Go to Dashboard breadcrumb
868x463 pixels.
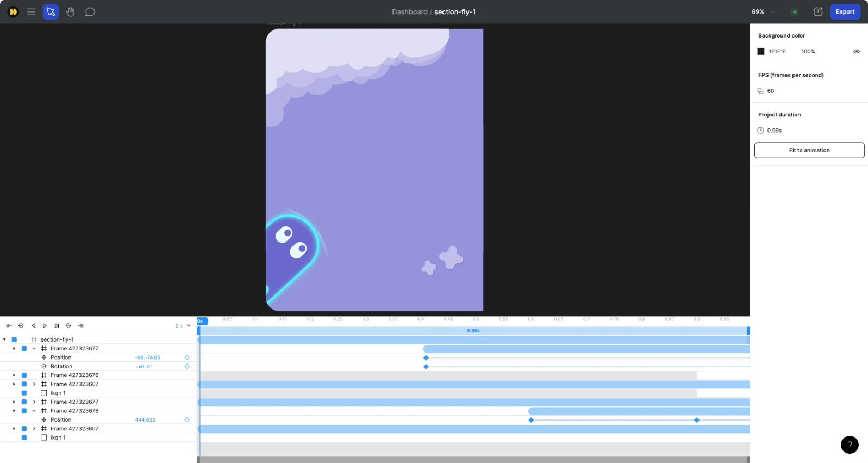point(409,12)
